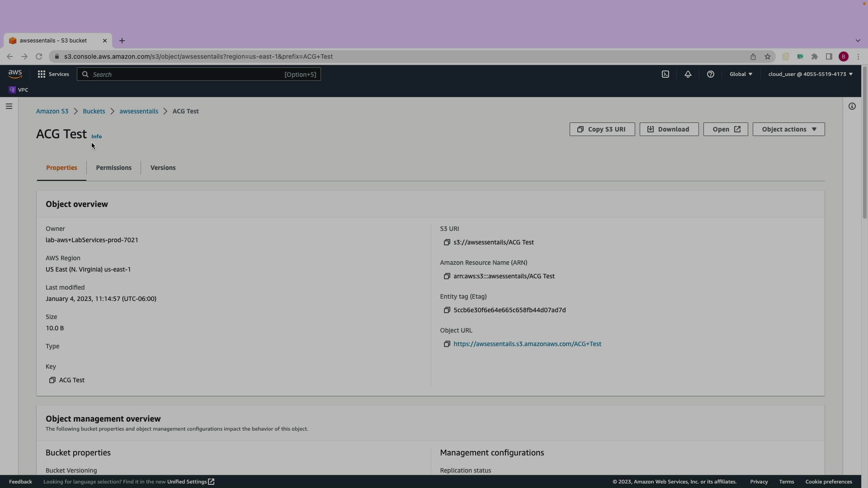
Task: Copy the ARN value icon
Action: [x=447, y=276]
